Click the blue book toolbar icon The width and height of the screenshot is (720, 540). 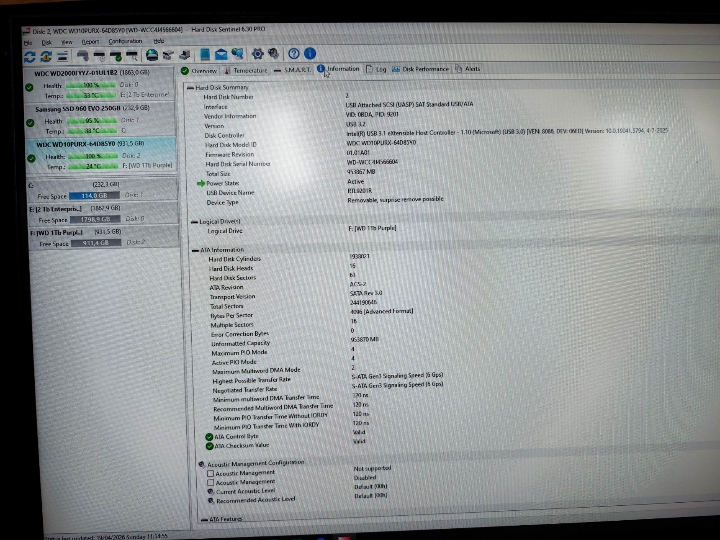click(205, 55)
